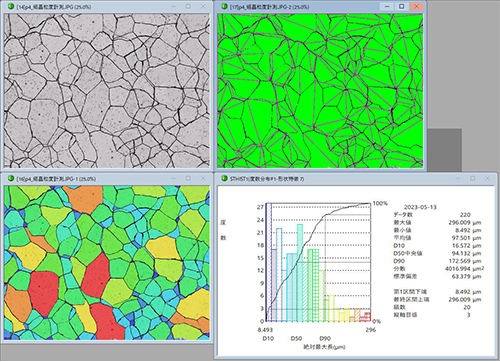Click the D50 label under the histogram
Viewport: 500px width, 362px height.
296,338
